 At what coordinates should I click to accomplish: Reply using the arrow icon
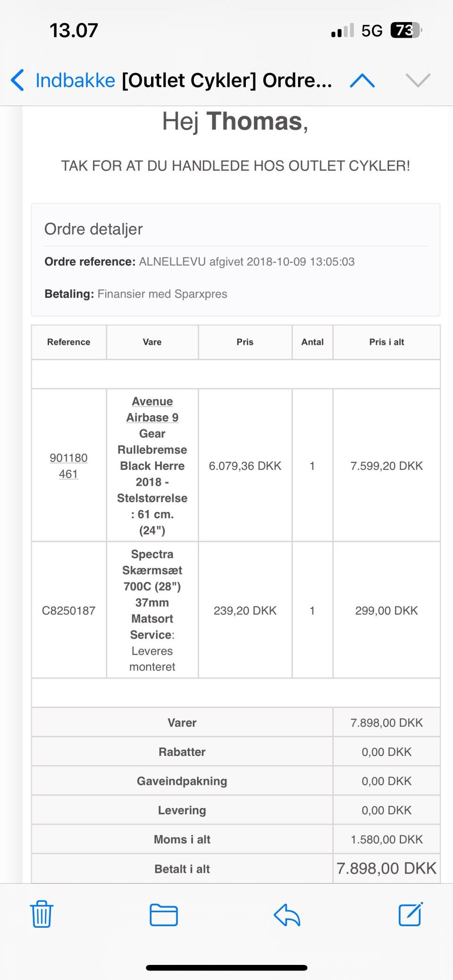[287, 915]
